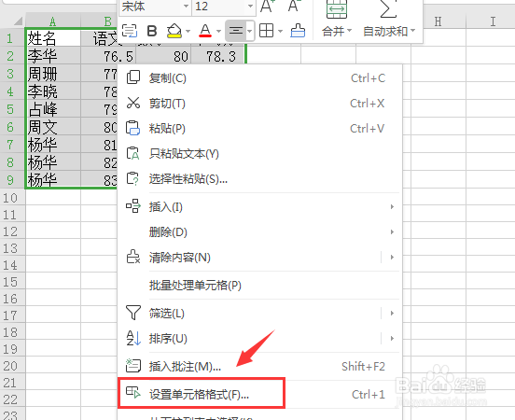Choose 设置单元格格式(F)... menu entry
This screenshot has width=515, height=420.
click(259, 394)
